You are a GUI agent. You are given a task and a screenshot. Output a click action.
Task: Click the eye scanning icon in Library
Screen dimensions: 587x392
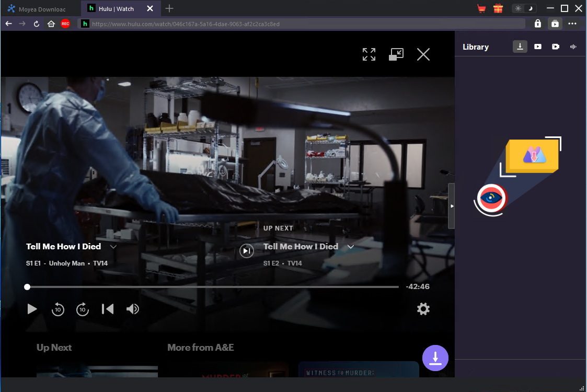pos(491,199)
